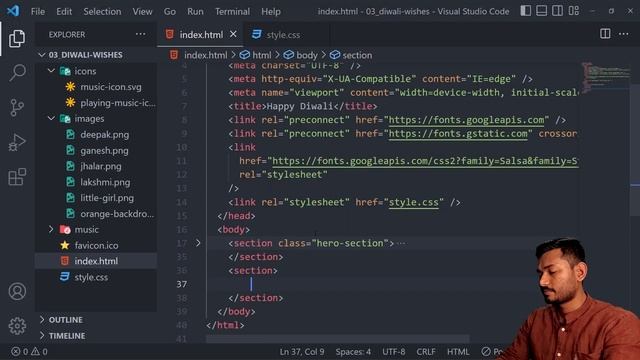This screenshot has height=360, width=640.
Task: Open the File menu
Action: pos(38,11)
